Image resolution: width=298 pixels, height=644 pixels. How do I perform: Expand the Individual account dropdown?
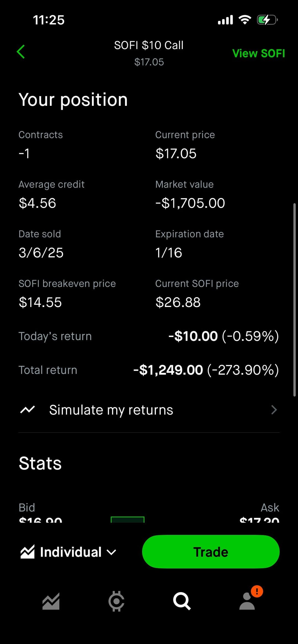click(111, 552)
